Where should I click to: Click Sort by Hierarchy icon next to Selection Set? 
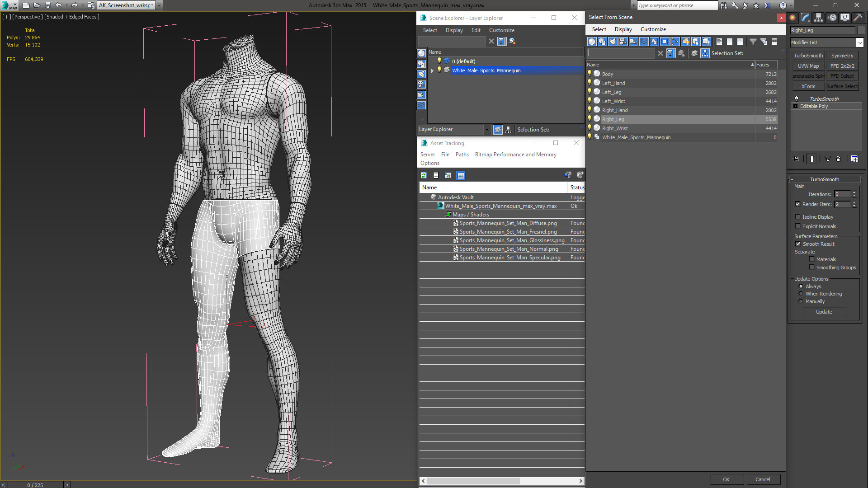[x=705, y=53]
